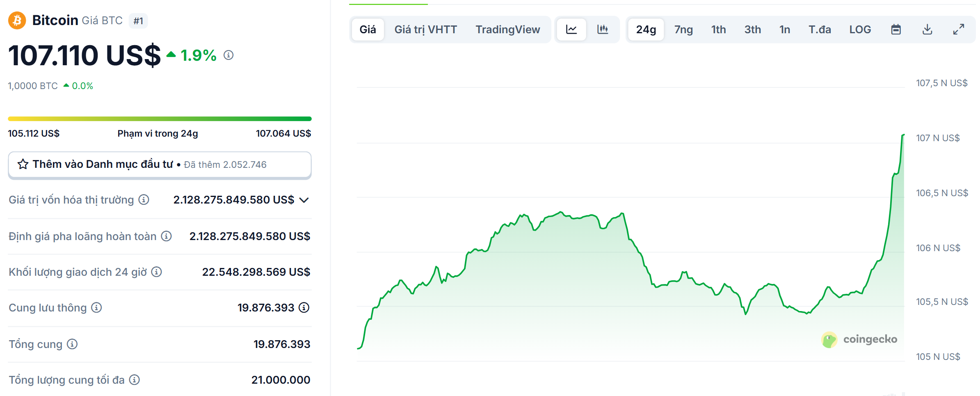Switch to line chart view icon
Image resolution: width=980 pixels, height=396 pixels.
(571, 30)
